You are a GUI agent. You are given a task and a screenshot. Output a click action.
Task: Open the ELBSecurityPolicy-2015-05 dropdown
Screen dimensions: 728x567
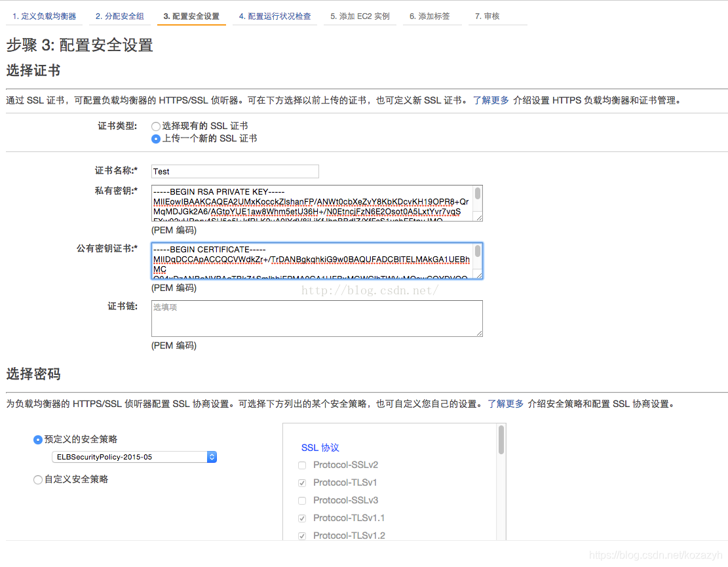click(x=134, y=457)
